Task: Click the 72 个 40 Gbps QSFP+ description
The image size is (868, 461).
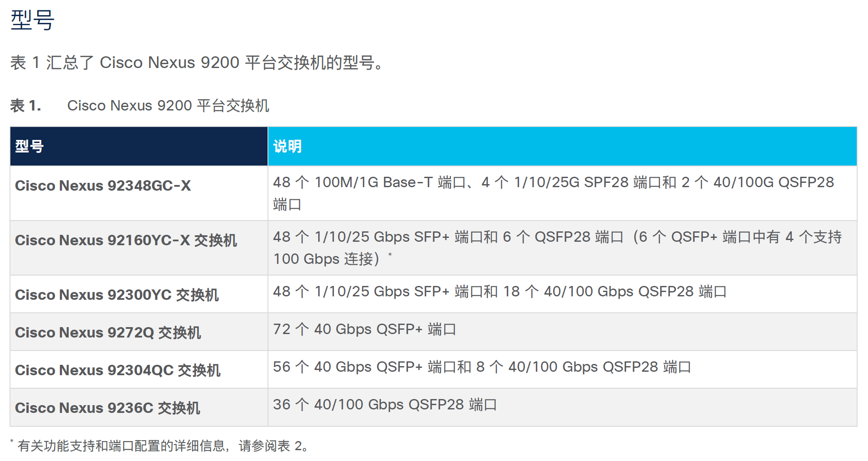Action: tap(364, 329)
